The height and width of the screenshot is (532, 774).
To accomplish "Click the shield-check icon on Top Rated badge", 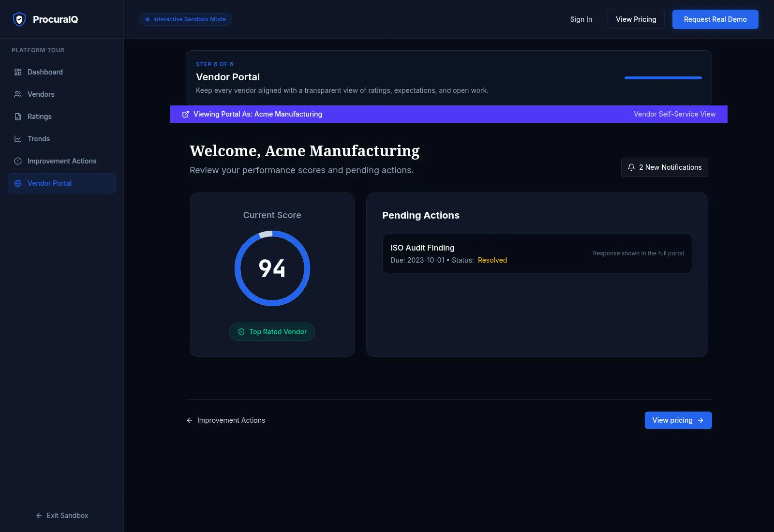I will [241, 332].
